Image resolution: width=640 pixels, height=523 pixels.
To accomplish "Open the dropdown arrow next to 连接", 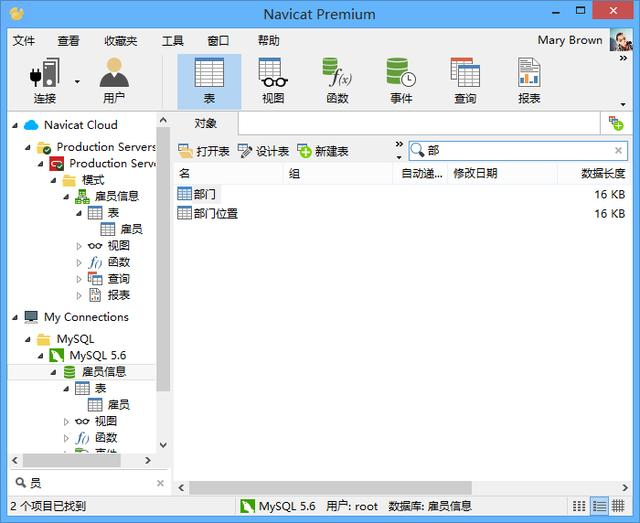I will pos(77,82).
